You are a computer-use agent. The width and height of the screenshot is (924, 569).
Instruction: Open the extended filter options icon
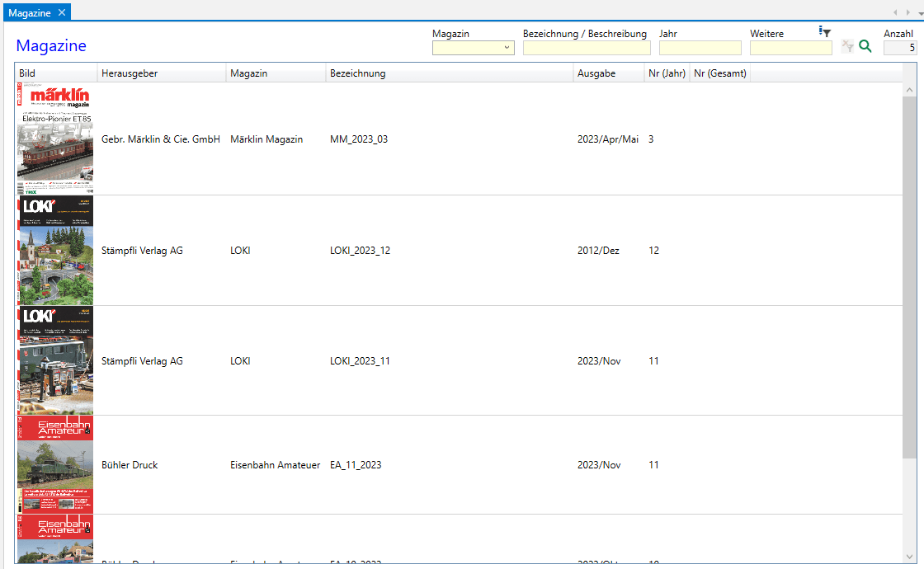824,31
